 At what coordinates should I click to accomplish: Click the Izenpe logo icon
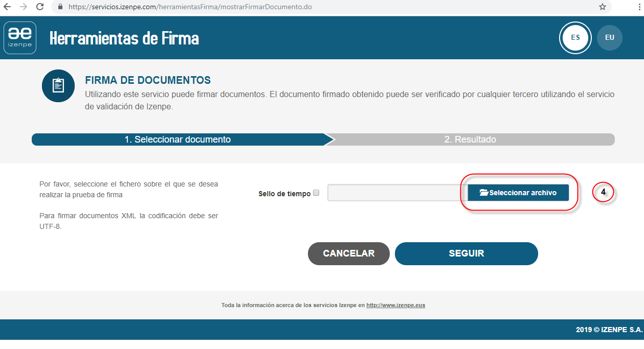[20, 38]
